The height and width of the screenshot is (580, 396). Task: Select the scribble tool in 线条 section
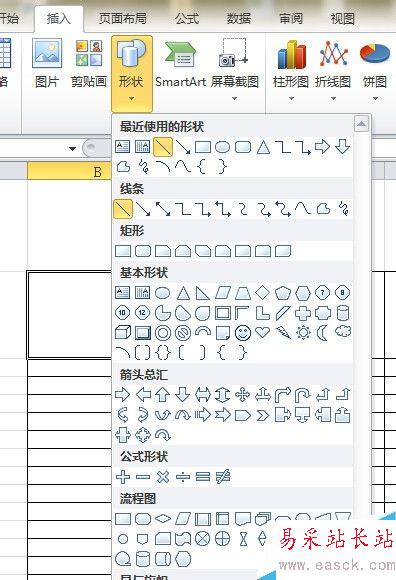tap(343, 209)
